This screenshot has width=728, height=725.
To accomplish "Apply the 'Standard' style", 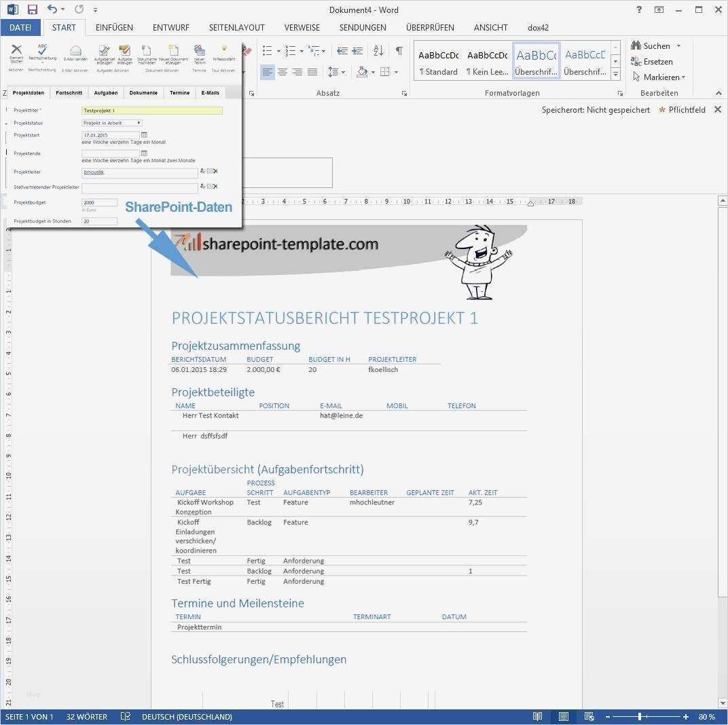I will coord(438,62).
